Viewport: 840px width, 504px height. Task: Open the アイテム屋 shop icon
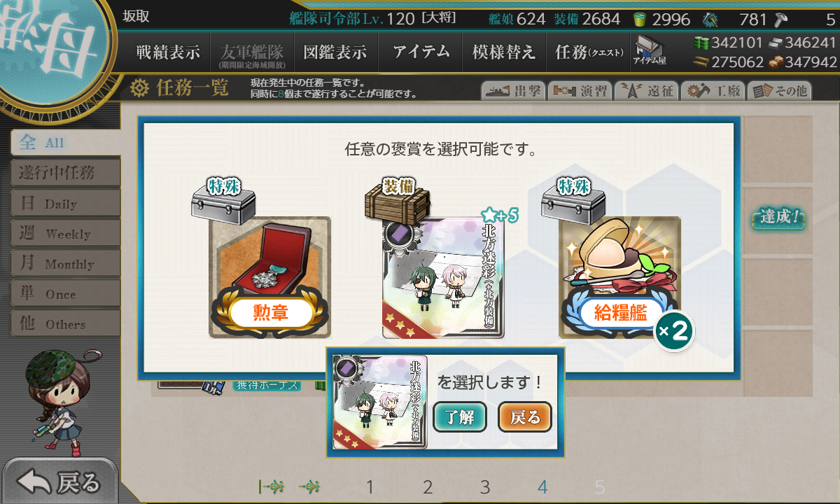tap(649, 50)
